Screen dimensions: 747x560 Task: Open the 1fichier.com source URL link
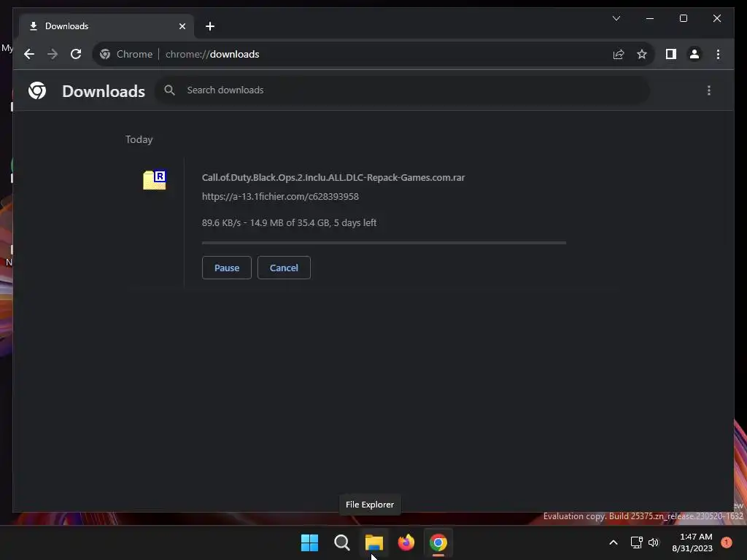point(280,197)
